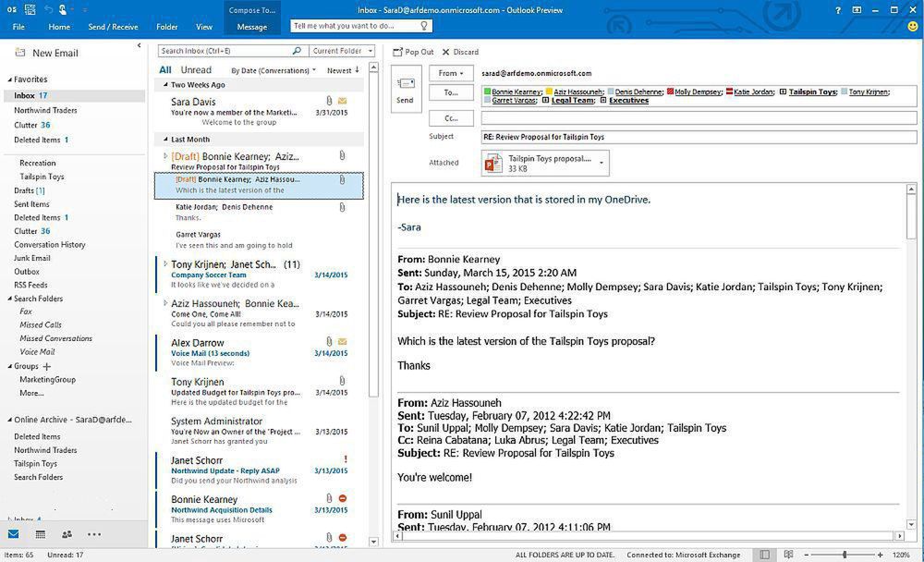
Task: Click the Subject input field
Action: click(699, 137)
